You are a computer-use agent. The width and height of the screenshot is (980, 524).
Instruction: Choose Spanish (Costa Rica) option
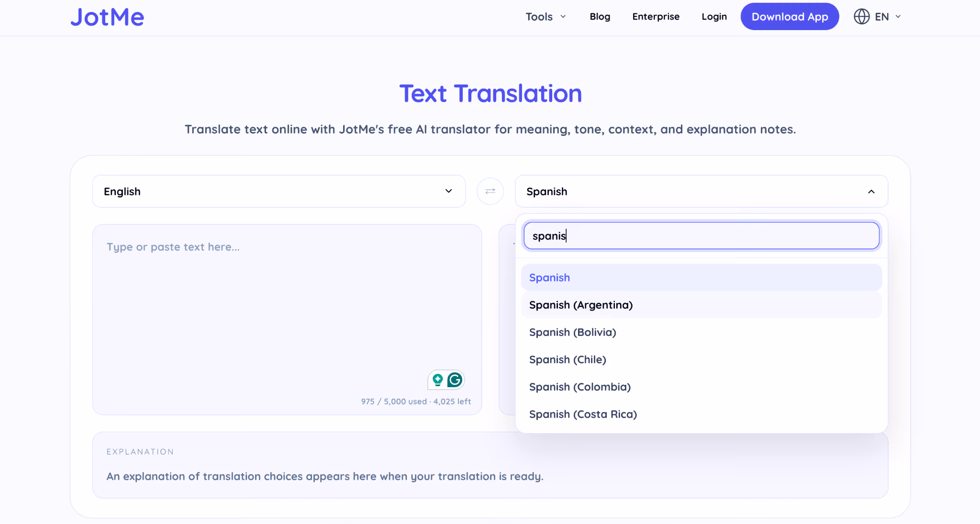coord(702,414)
